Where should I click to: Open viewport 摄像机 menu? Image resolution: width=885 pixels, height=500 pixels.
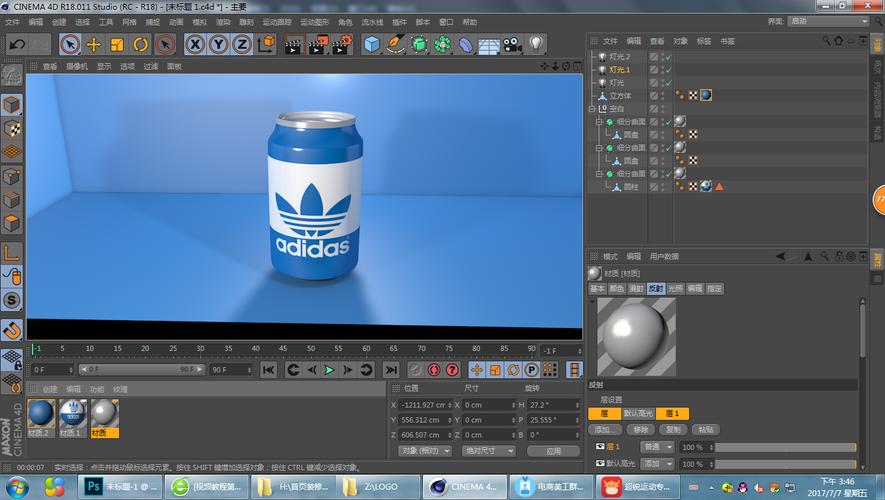point(77,66)
